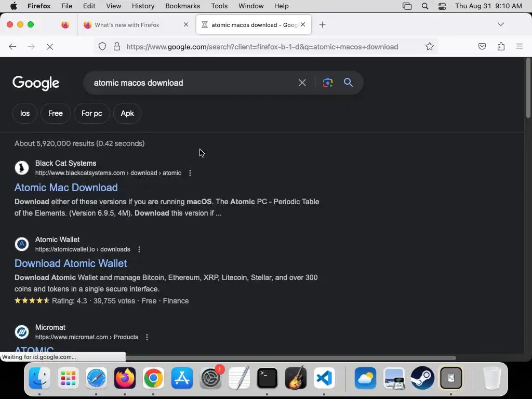
Task: Click the atomicwallet.io downloads URL
Action: tap(83, 249)
